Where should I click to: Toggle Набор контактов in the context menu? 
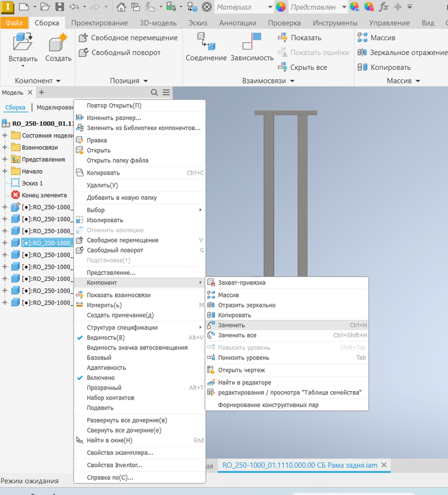140,397
